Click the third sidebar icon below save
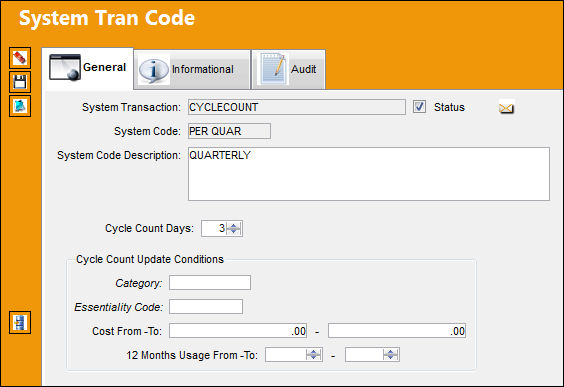 pyautogui.click(x=20, y=106)
